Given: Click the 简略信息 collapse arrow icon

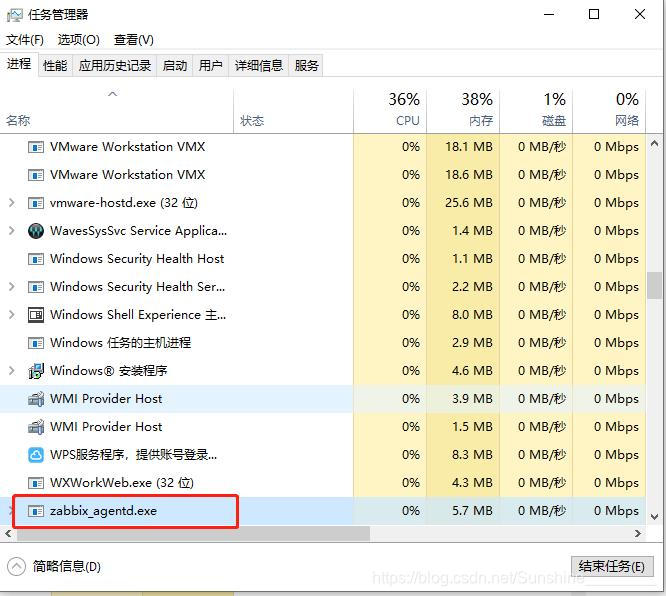Looking at the screenshot, I should pyautogui.click(x=16, y=566).
